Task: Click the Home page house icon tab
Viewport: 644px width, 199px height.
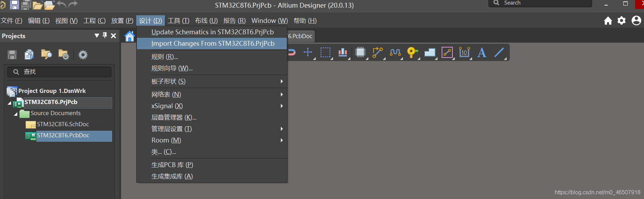Action: click(129, 36)
